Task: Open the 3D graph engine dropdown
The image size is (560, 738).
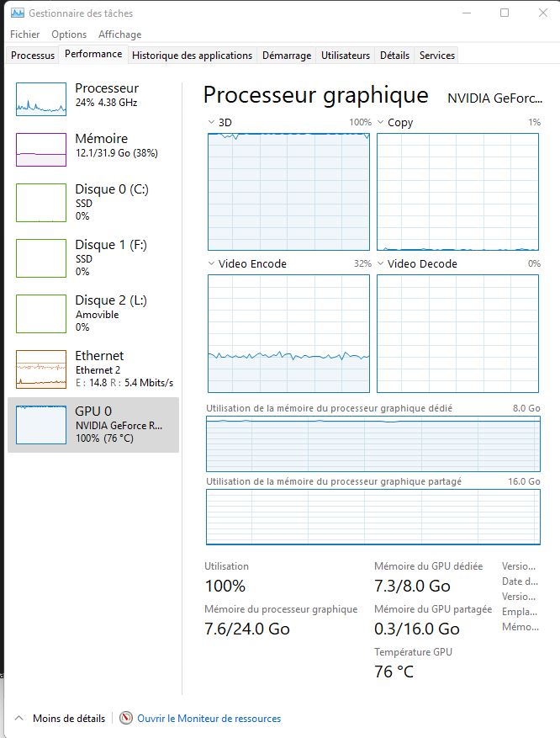Action: (x=211, y=123)
